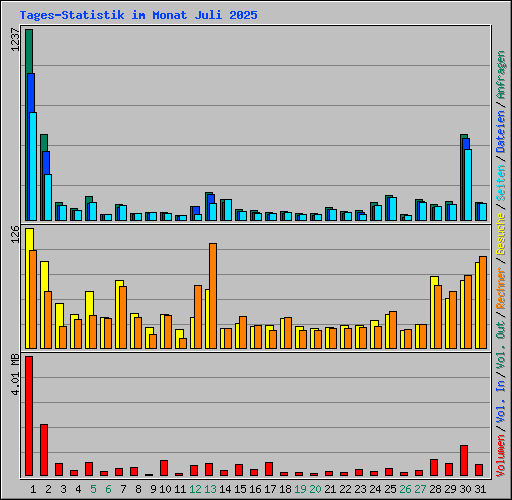512x500 pixels.
Task: Click weekend day '20' on the x-axis
Action: point(315,489)
